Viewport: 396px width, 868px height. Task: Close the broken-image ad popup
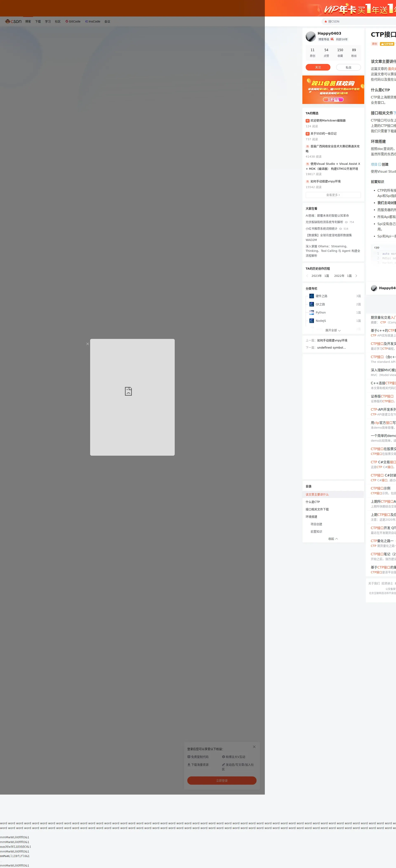88,344
